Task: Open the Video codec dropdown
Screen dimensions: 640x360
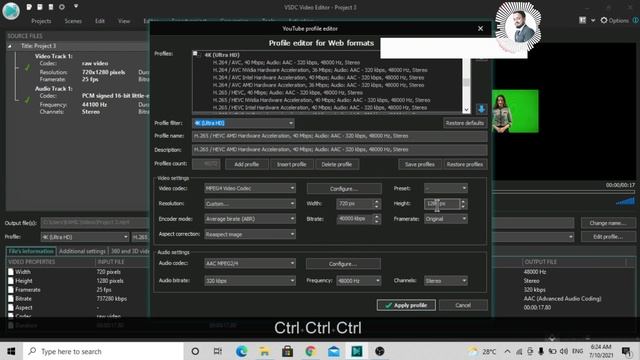Action: (x=250, y=188)
